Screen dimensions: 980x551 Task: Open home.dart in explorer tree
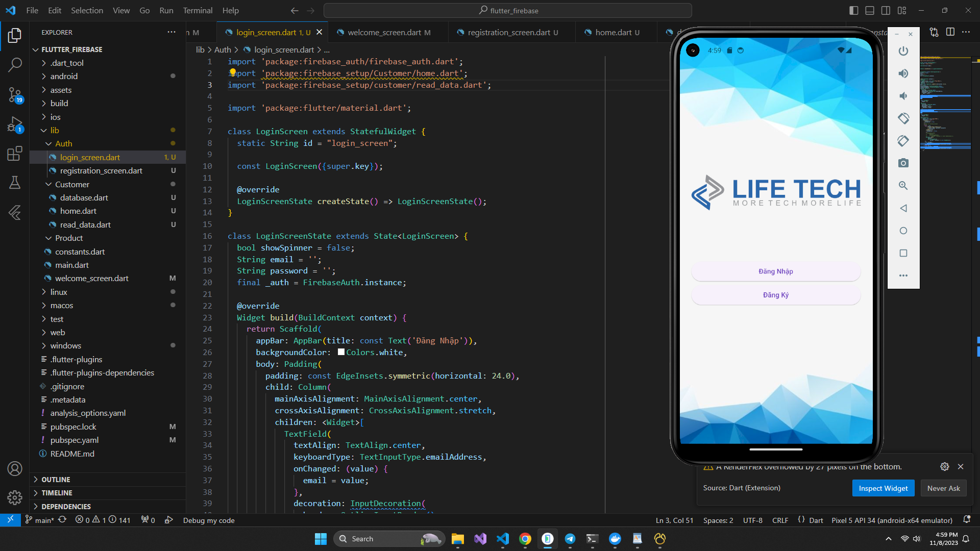click(78, 211)
